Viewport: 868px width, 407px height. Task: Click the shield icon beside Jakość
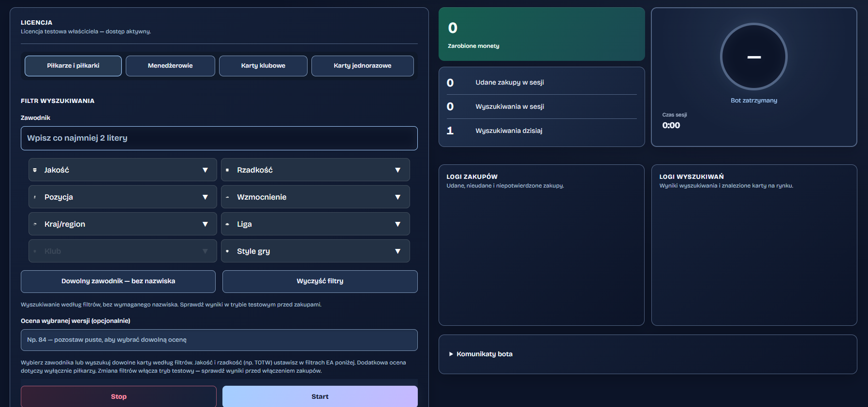pyautogui.click(x=35, y=170)
